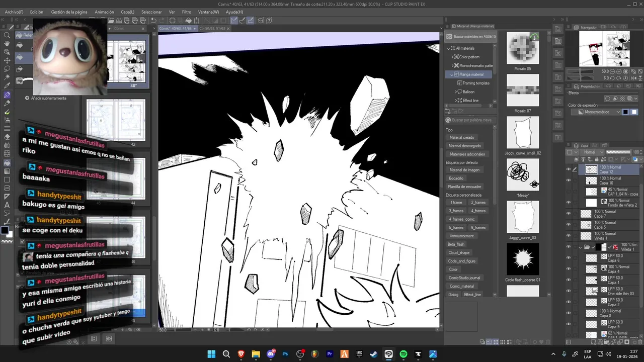Open the Capa(L) menu
644x362 pixels.
pos(127,12)
